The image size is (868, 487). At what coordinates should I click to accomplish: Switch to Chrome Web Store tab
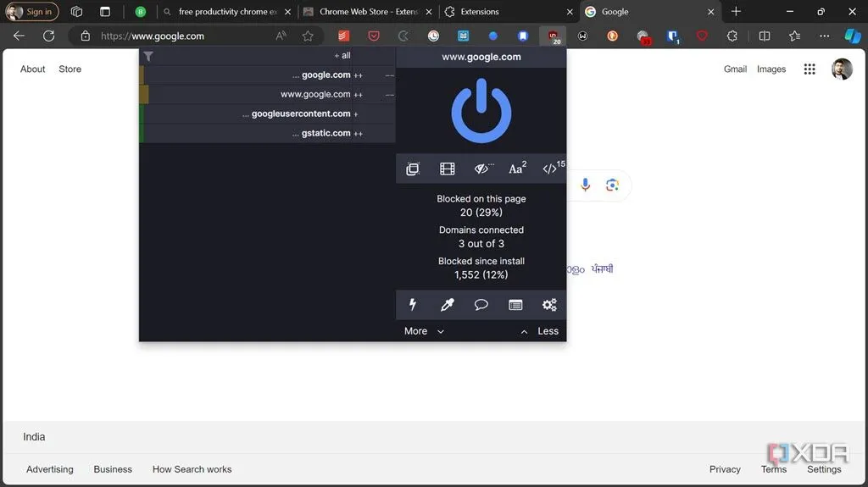368,12
